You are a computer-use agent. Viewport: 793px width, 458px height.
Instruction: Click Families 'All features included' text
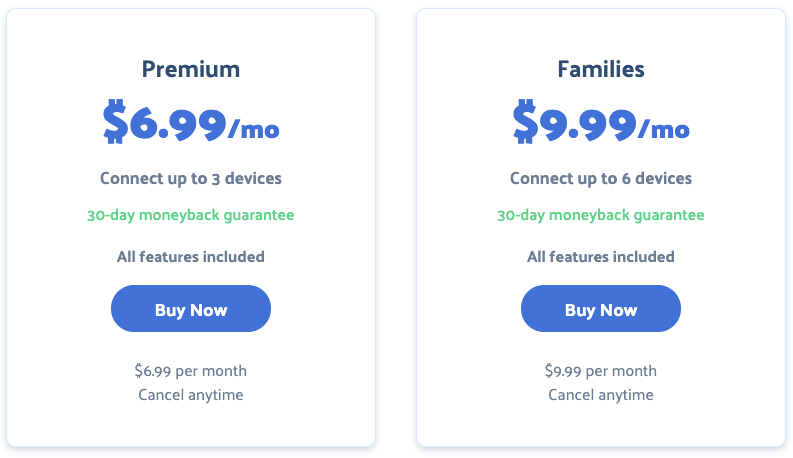coord(601,257)
